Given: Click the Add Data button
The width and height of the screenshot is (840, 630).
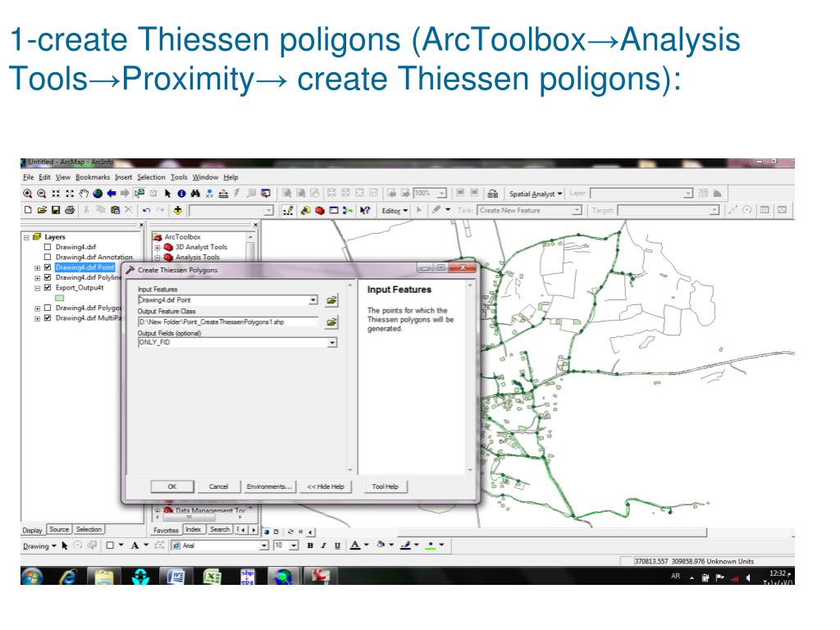Looking at the screenshot, I should coord(178,210).
